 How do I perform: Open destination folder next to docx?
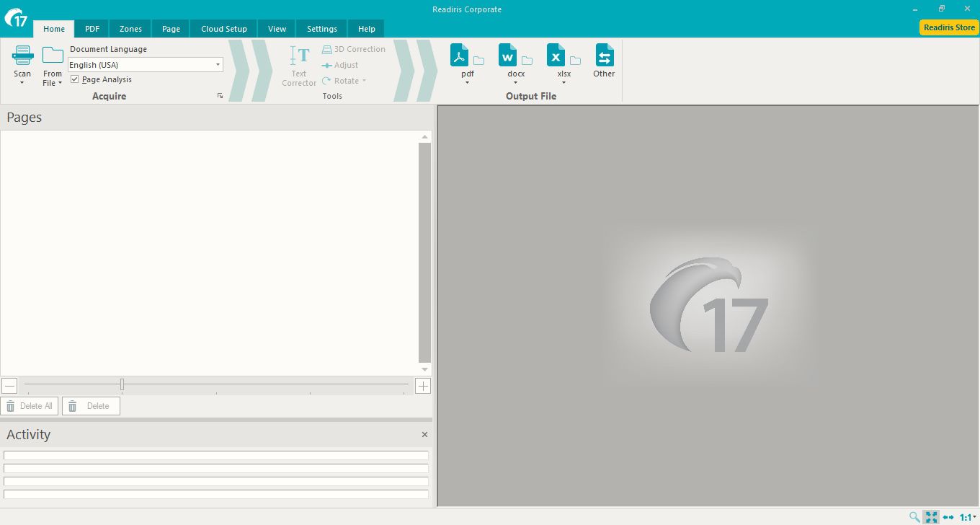[527, 61]
